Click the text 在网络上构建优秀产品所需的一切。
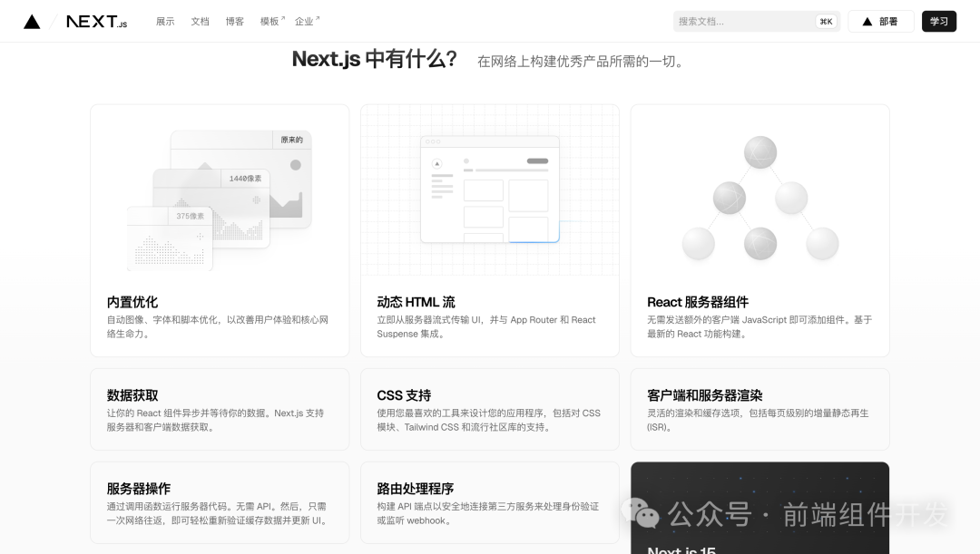Viewport: 980px width, 554px height. pyautogui.click(x=582, y=62)
